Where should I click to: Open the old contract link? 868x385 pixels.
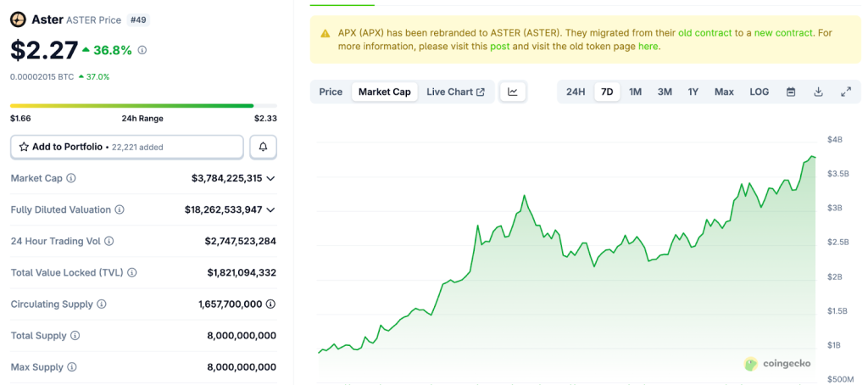coord(705,33)
